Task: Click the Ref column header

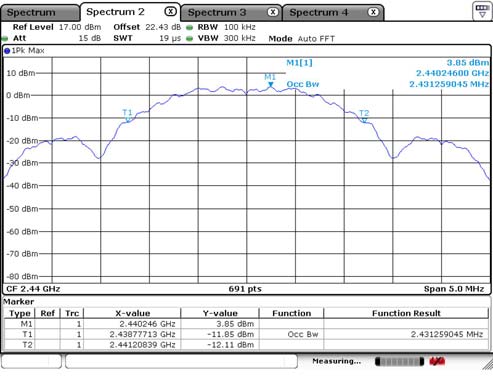Action: click(x=47, y=313)
